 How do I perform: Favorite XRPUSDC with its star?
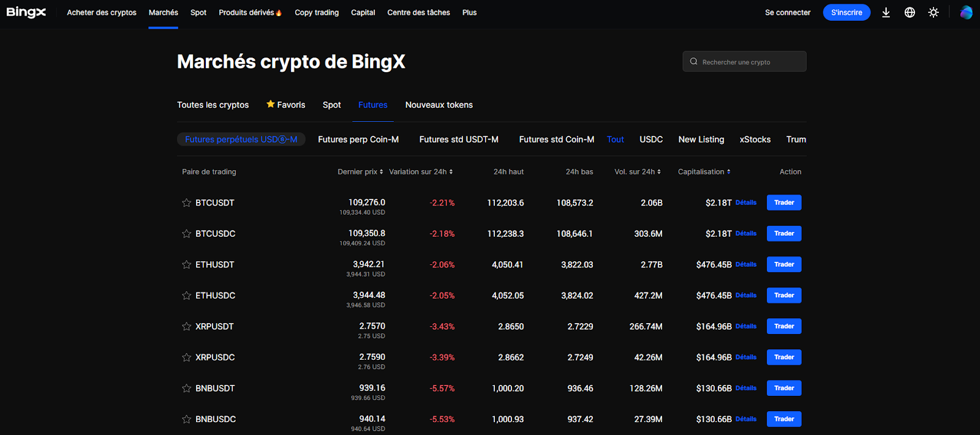187,357
